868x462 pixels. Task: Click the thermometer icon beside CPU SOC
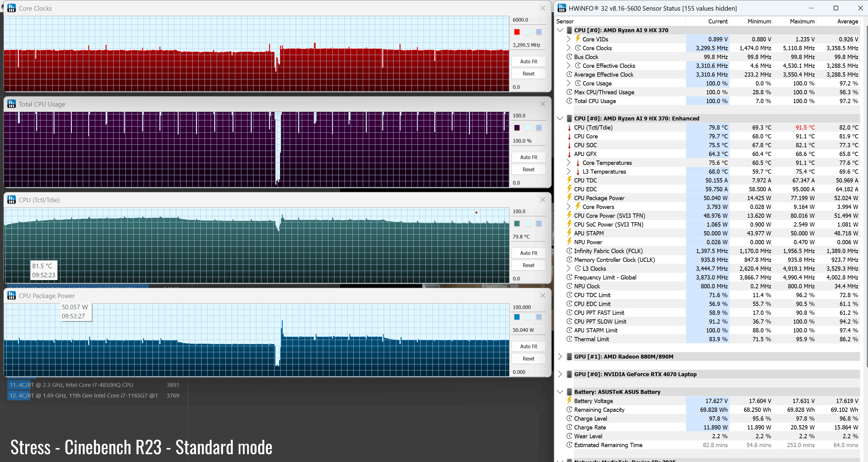(569, 145)
